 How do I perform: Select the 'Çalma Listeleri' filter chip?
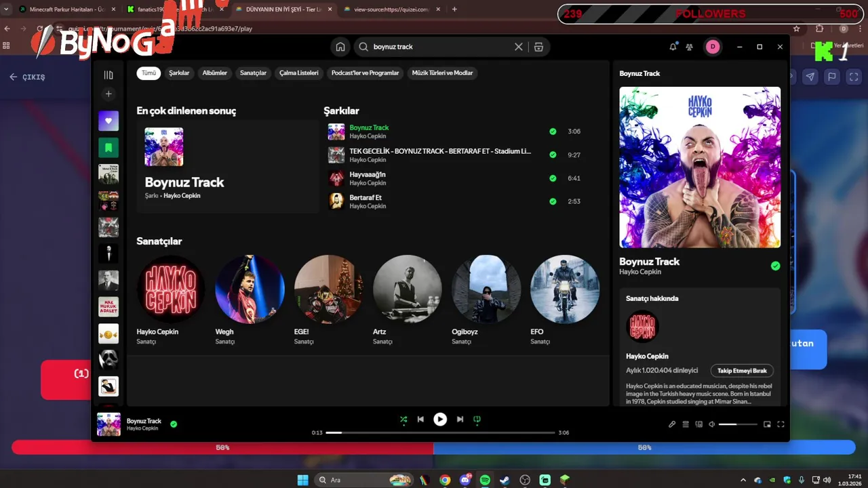coord(299,73)
